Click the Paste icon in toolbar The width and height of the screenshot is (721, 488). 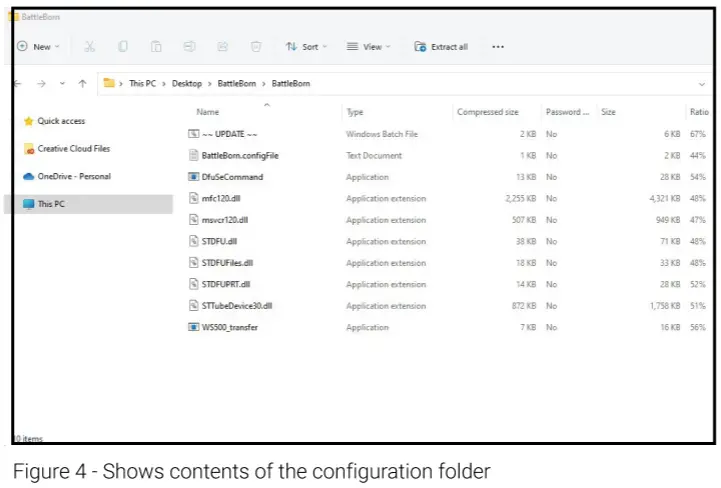[x=156, y=47]
